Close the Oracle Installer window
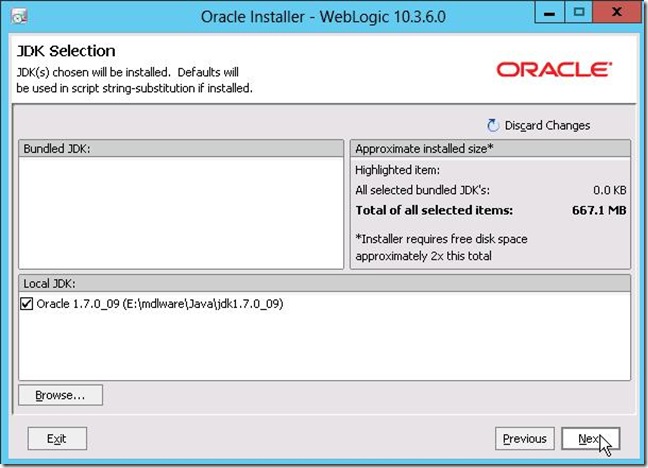 click(617, 12)
